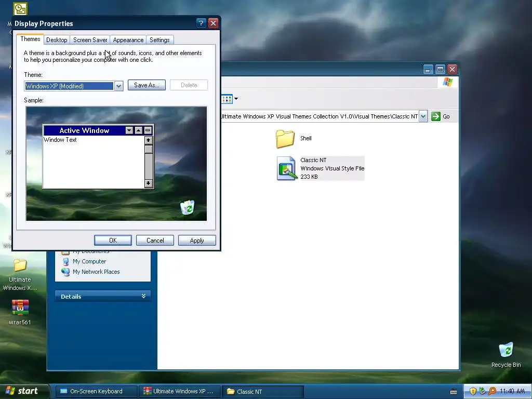Click the My Computer sidebar icon
Screen dimensions: 532x399
(66, 261)
